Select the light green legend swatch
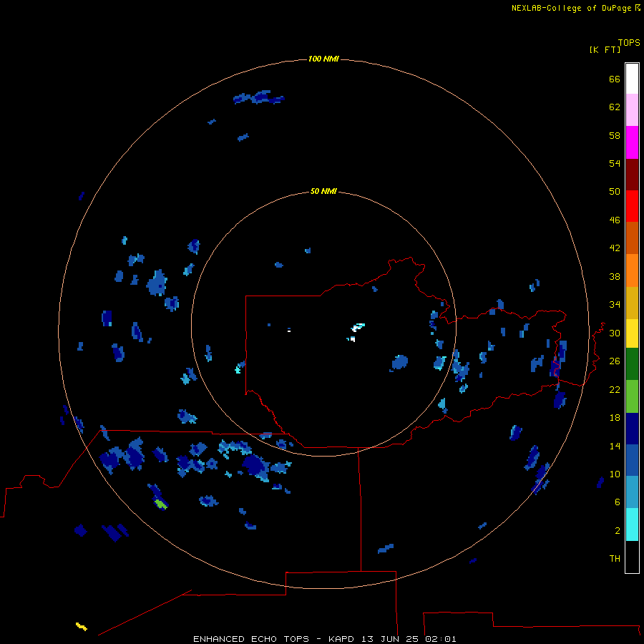644x644 pixels. [632, 396]
